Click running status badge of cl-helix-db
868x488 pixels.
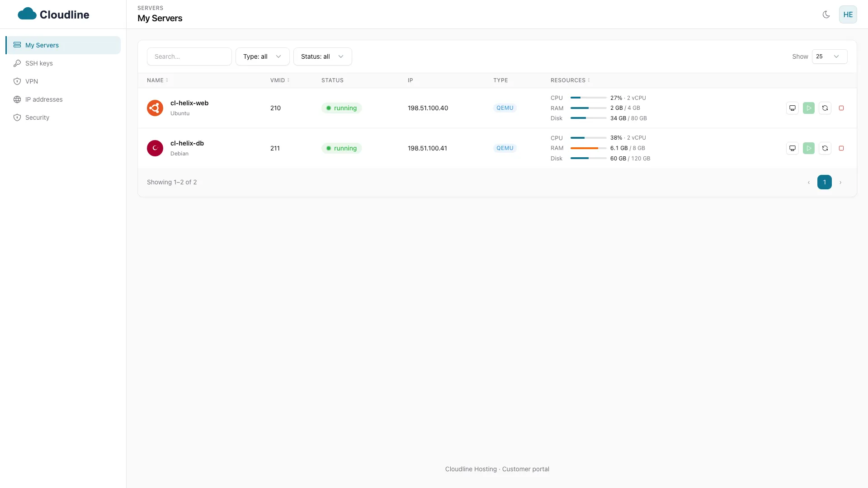click(341, 148)
